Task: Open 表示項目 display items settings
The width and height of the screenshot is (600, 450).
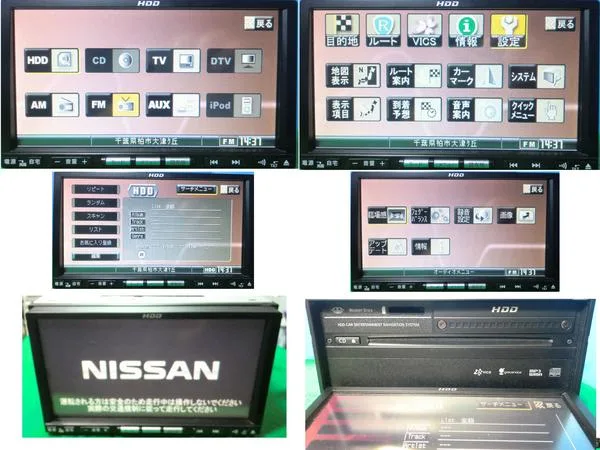Action: 354,109
